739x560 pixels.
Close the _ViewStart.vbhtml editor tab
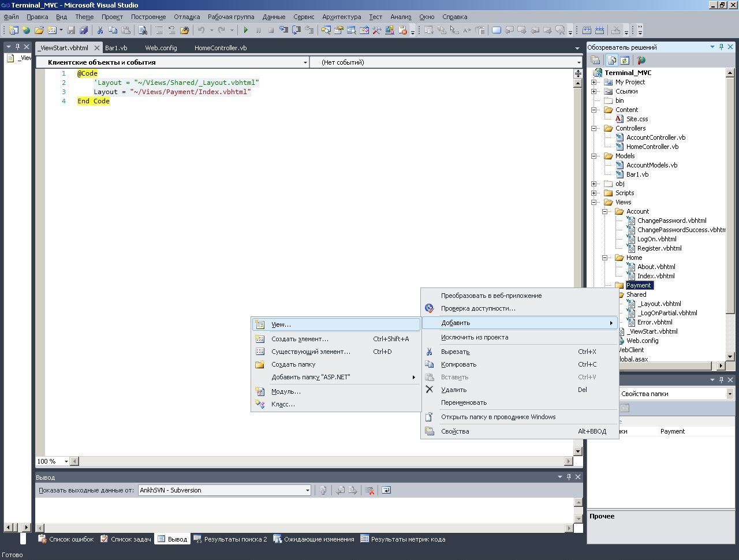(97, 48)
